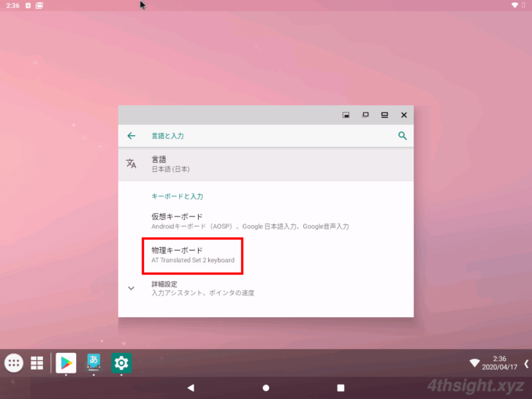This screenshot has width=532, height=399.
Task: Click the keyboard A notification icon in status bar
Action: [28, 5]
